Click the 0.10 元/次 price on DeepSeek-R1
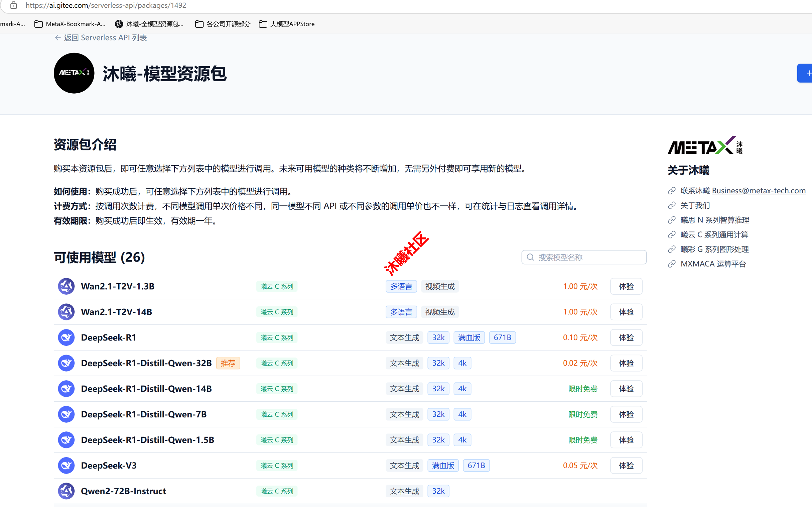The width and height of the screenshot is (812, 507). point(580,337)
